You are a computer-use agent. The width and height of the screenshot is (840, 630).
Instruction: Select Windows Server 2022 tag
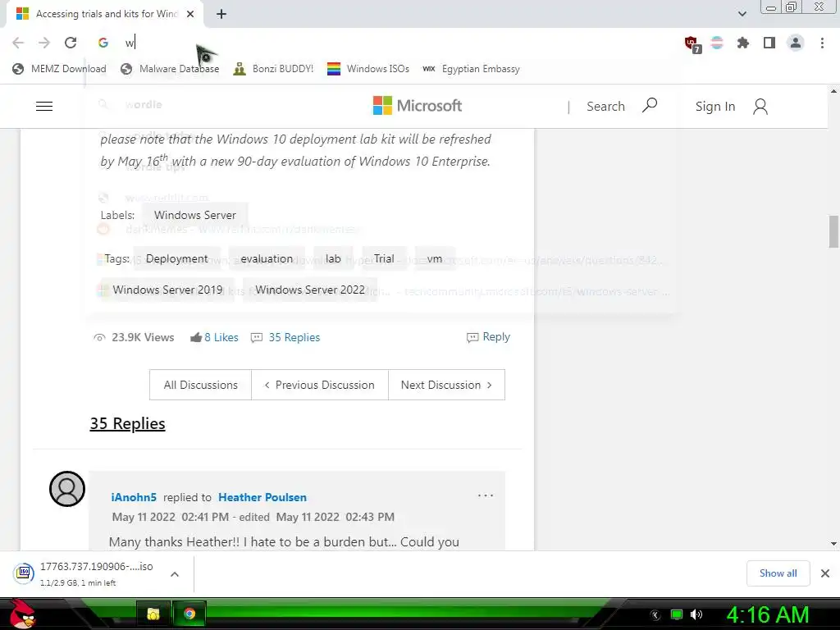[310, 290]
